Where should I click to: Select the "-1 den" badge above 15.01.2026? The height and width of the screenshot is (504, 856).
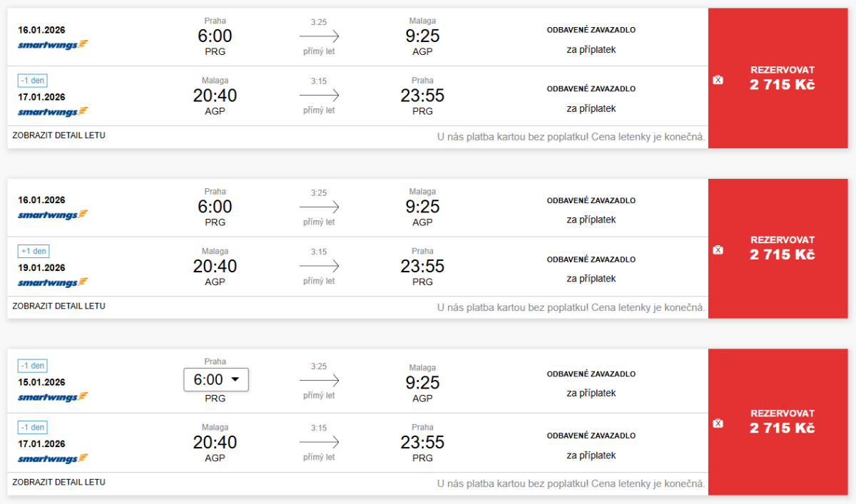point(34,366)
